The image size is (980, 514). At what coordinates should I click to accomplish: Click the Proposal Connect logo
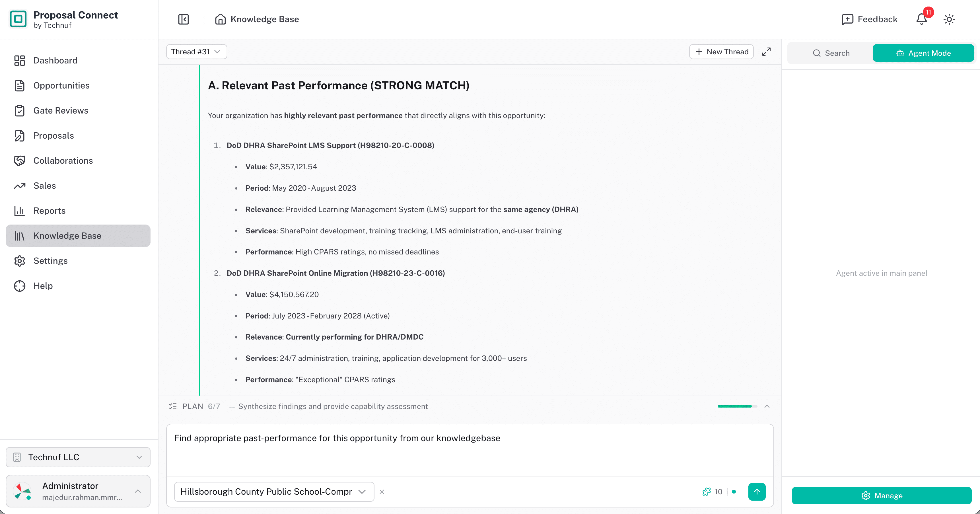point(18,19)
